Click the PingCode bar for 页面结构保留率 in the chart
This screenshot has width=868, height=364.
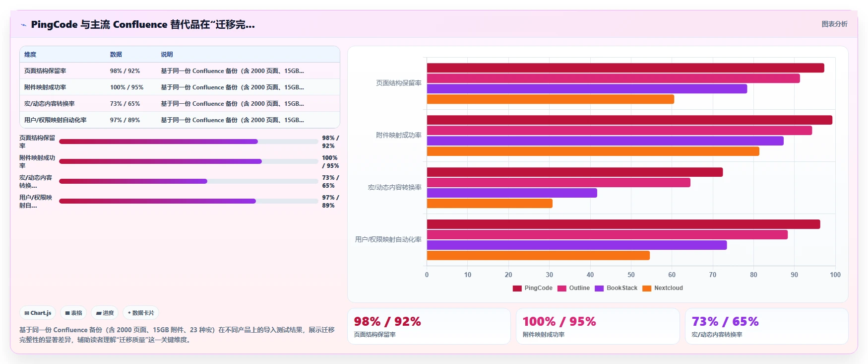click(x=625, y=68)
